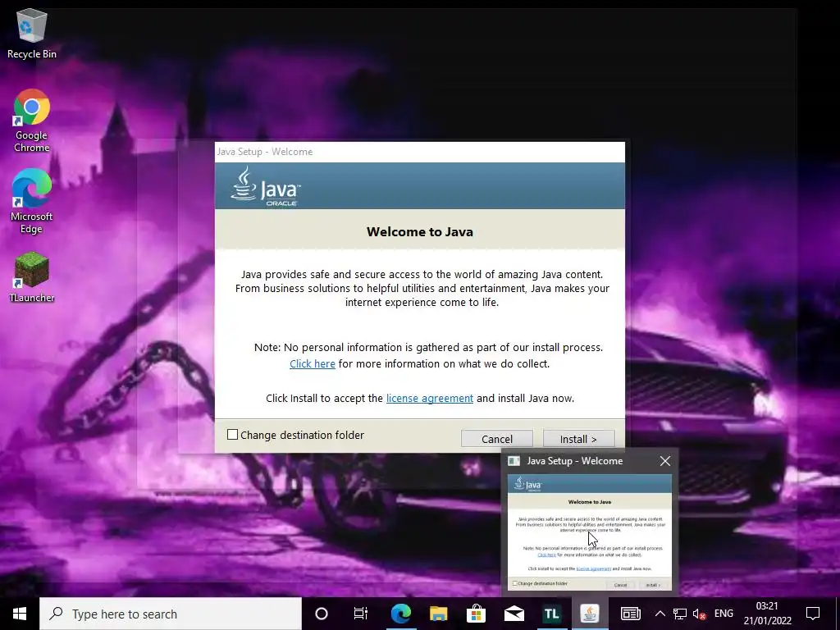Open the clock and date flyout
The width and height of the screenshot is (840, 630).
click(767, 614)
